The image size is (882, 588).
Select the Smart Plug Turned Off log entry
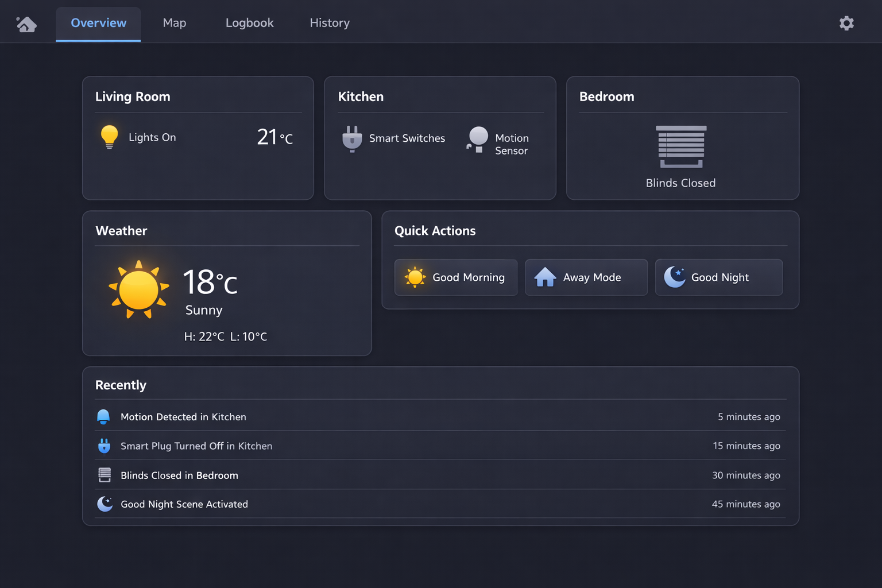click(x=196, y=446)
